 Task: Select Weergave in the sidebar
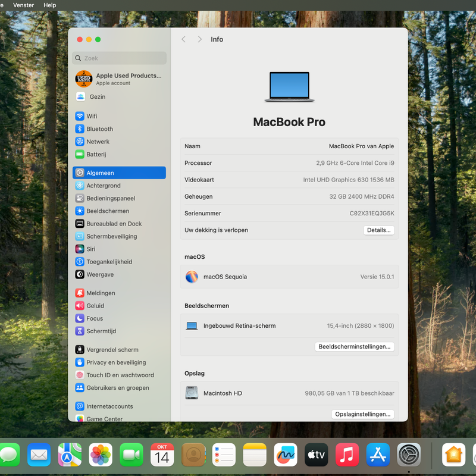pos(120,274)
